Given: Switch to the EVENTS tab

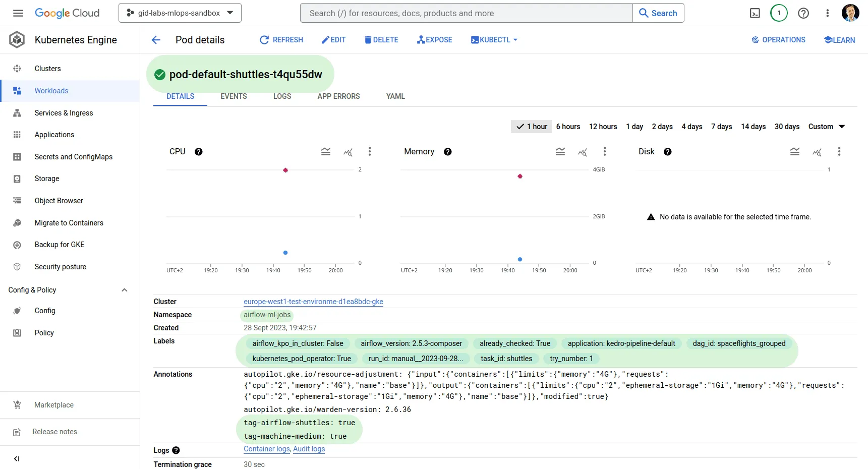Looking at the screenshot, I should (234, 96).
